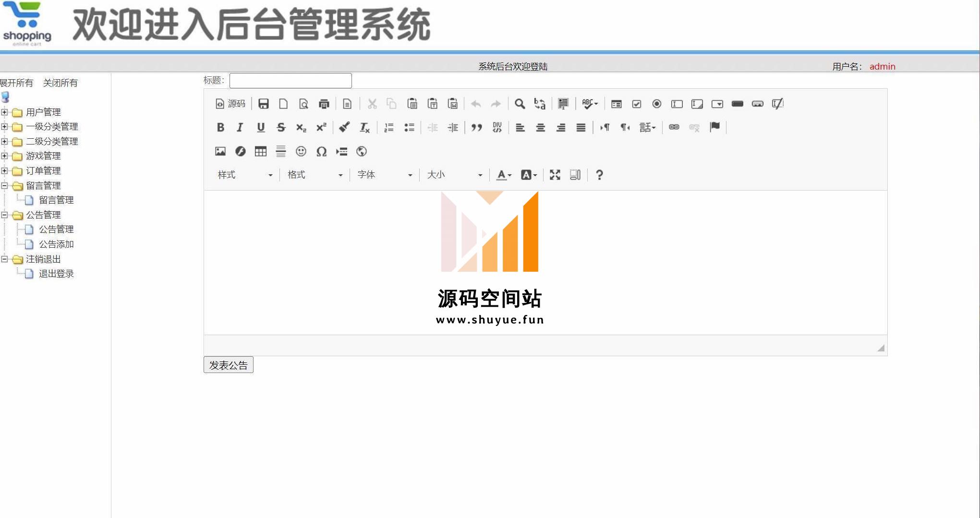Insert an anchor flag
This screenshot has height=518, width=980.
coord(715,127)
